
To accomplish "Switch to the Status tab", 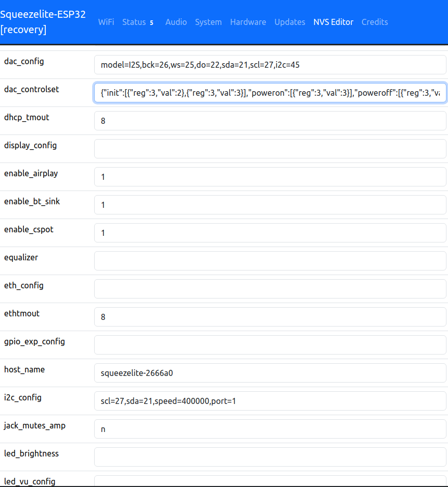I will click(134, 22).
